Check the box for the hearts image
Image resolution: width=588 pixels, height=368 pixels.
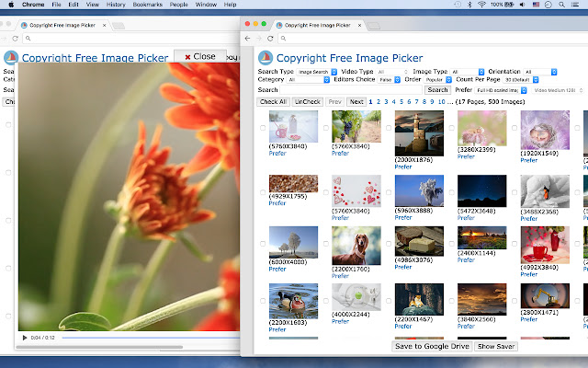tap(326, 192)
